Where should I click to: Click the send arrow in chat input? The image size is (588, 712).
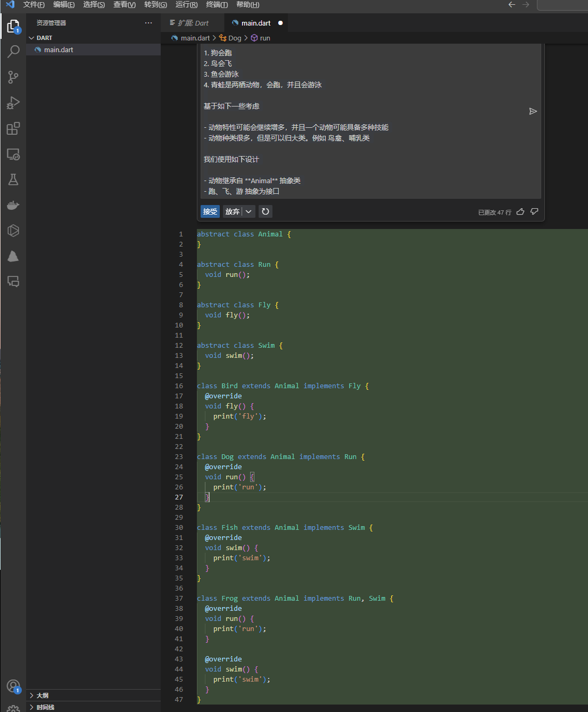(533, 111)
